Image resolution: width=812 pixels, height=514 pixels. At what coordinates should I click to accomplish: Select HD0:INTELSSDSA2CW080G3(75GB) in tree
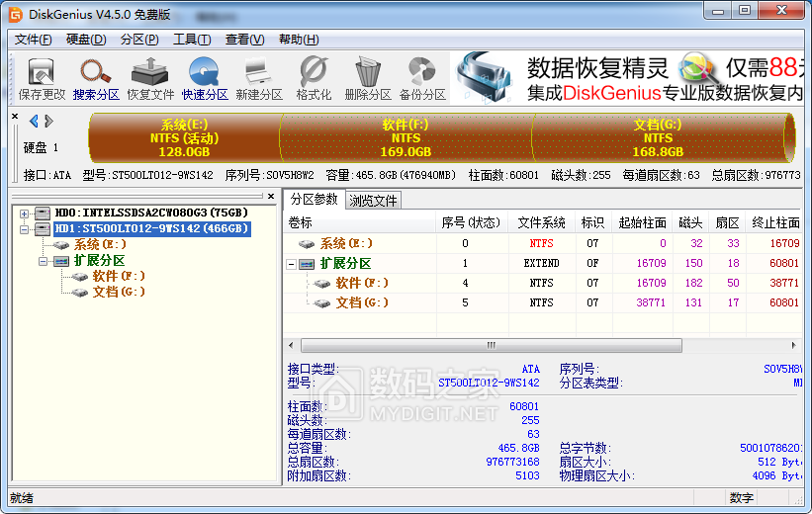click(151, 213)
